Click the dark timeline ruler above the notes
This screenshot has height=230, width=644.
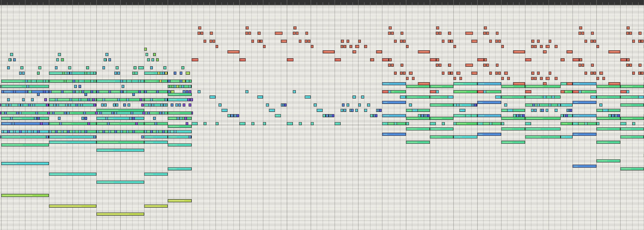[322, 2]
